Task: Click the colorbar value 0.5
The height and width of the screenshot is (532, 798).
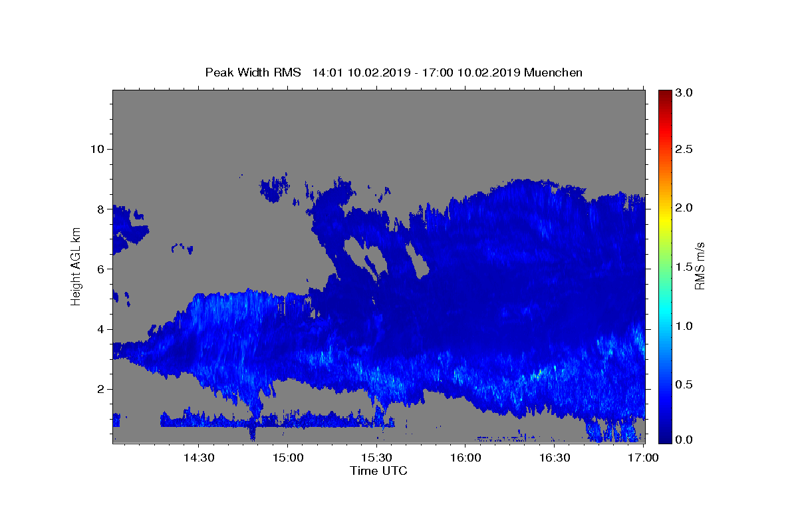Action: point(685,384)
